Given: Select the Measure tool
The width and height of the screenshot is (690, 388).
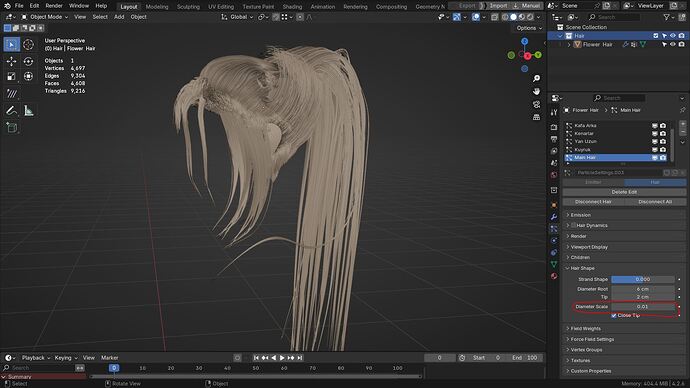Looking at the screenshot, I should [x=28, y=110].
